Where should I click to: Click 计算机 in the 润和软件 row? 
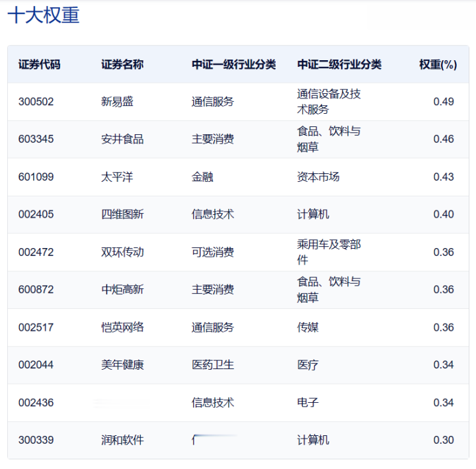313,440
